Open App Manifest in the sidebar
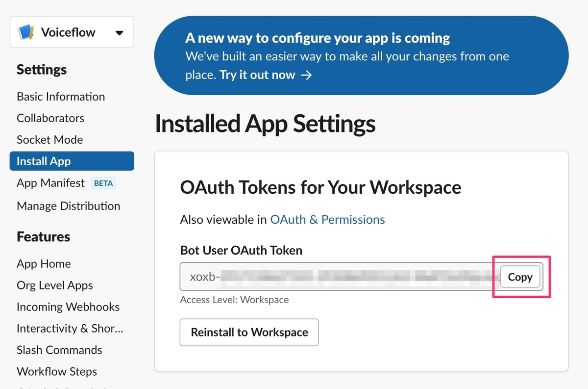Viewport: 588px width, 389px height. (50, 183)
